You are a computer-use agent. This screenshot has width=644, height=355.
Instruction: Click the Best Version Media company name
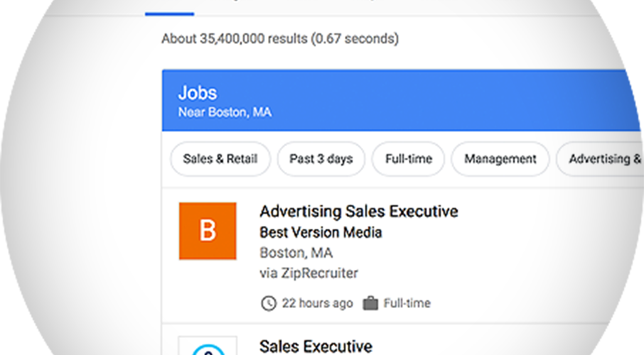tap(321, 232)
